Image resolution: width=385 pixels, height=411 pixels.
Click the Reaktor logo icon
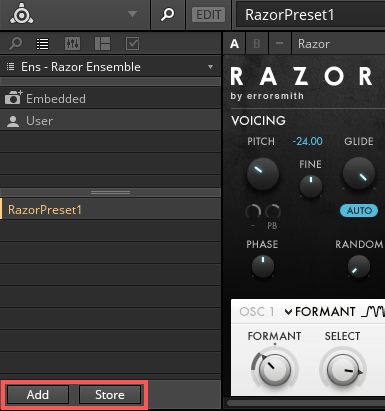click(x=22, y=14)
